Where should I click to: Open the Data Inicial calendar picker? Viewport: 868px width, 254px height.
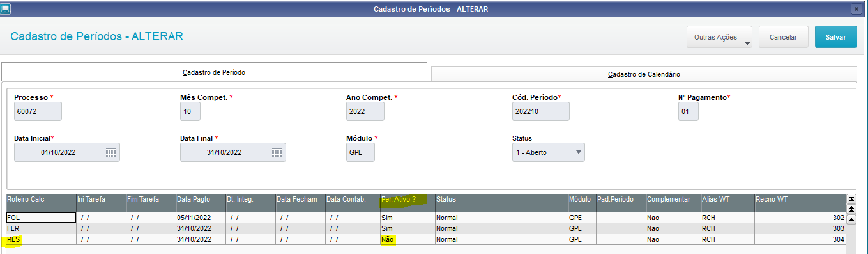click(110, 152)
